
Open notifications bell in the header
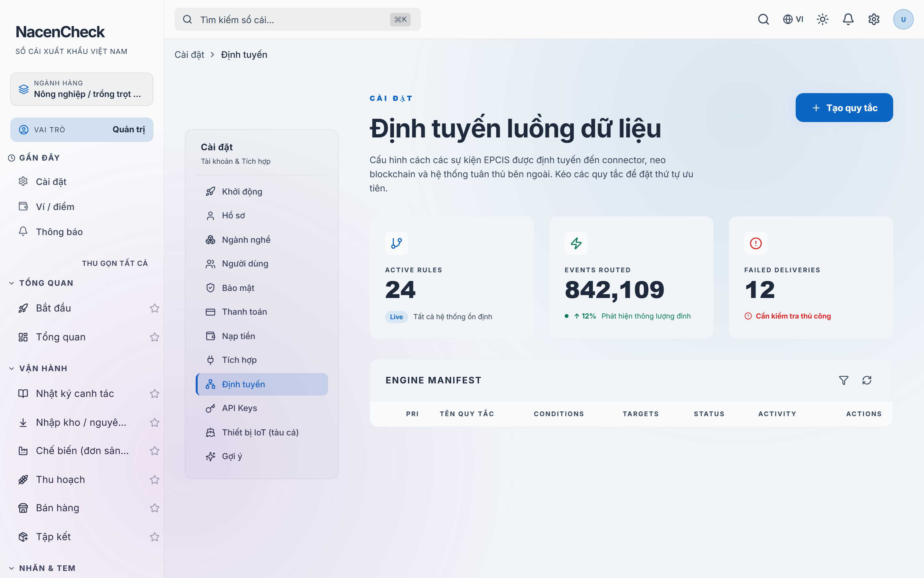coord(848,19)
